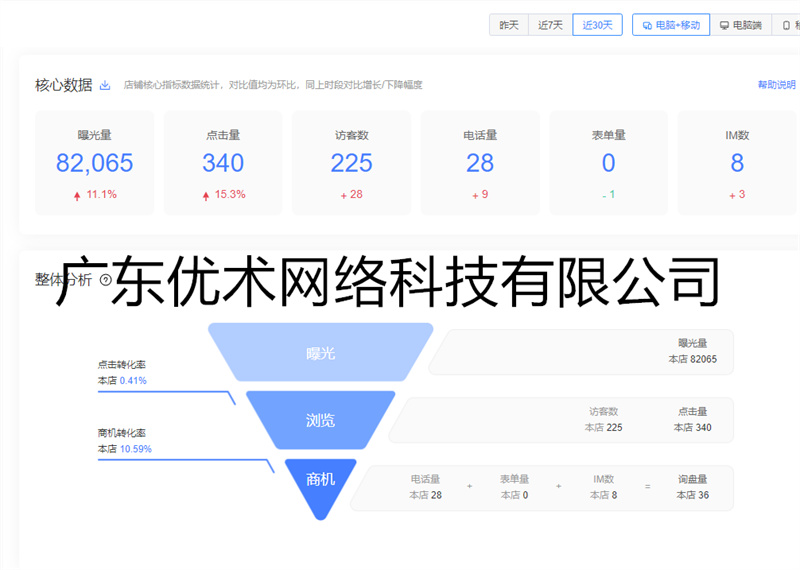Click the help icon next to 整体分析
Image resolution: width=800 pixels, height=570 pixels.
click(x=106, y=280)
